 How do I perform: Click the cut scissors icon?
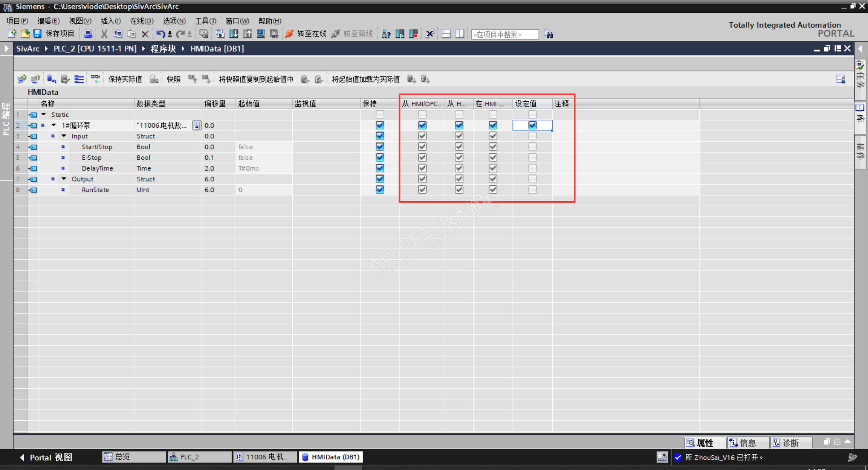[104, 34]
